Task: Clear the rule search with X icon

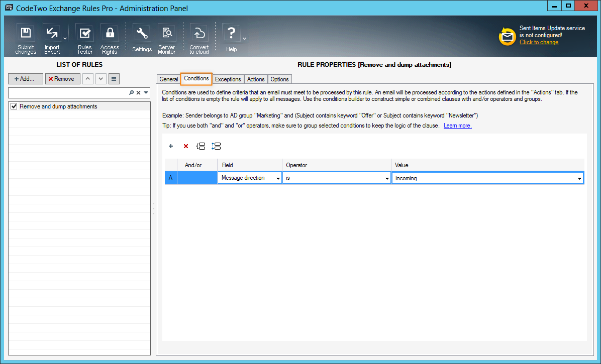Action: coord(138,92)
